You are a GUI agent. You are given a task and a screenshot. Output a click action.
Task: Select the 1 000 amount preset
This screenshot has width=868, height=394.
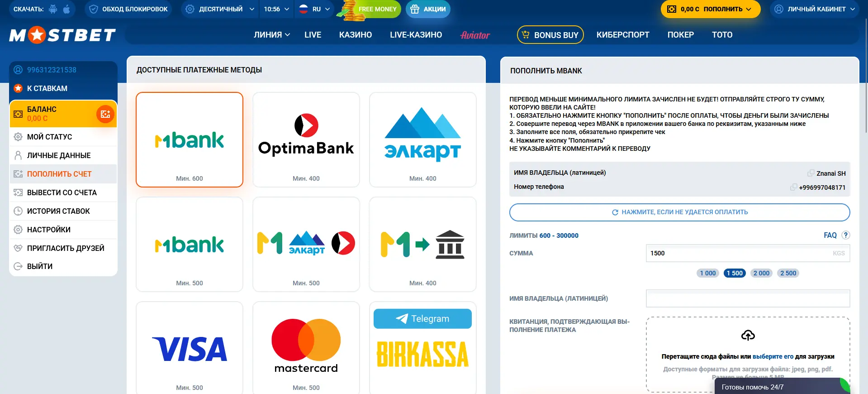click(x=708, y=273)
